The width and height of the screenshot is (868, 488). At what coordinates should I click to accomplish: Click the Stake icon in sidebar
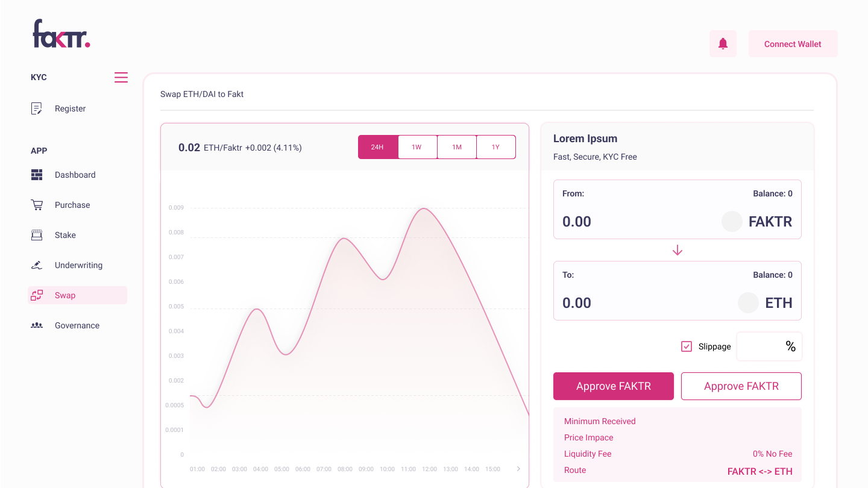tap(37, 235)
